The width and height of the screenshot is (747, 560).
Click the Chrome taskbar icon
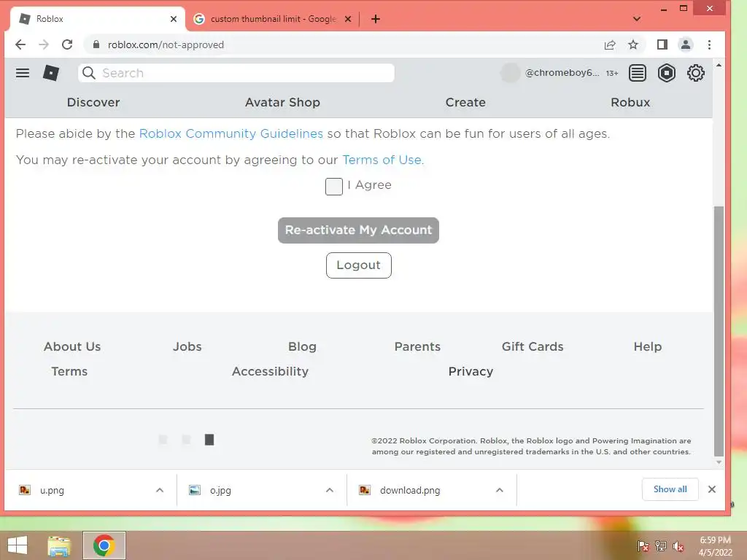(x=104, y=545)
